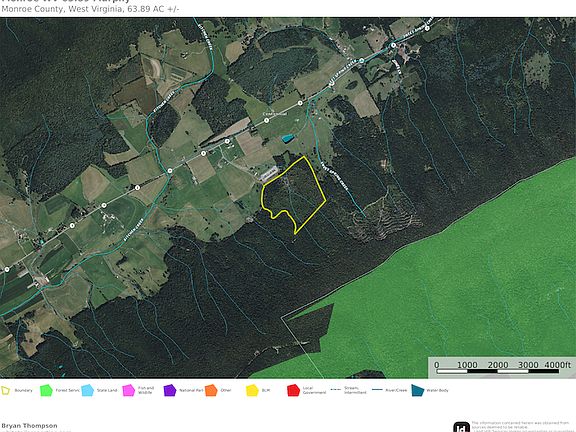
Task: Click the 'River/Creek' legend label
Action: point(396,390)
